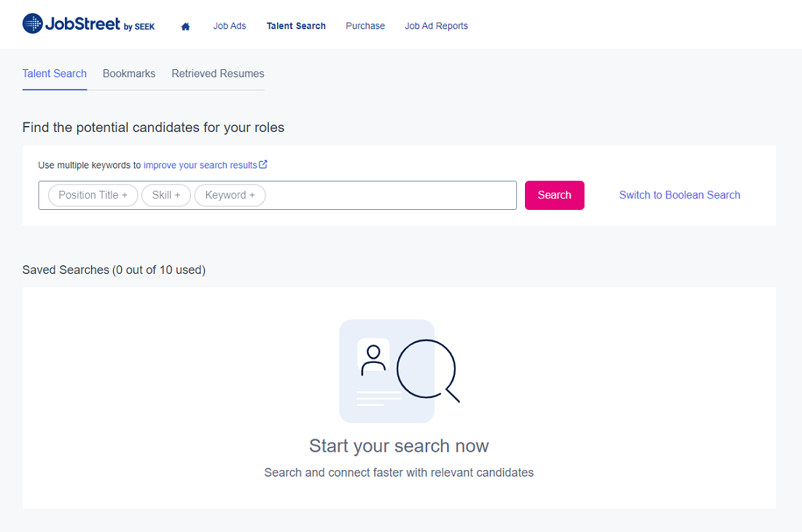Go to home via house icon
This screenshot has width=802, height=532.
tap(186, 26)
